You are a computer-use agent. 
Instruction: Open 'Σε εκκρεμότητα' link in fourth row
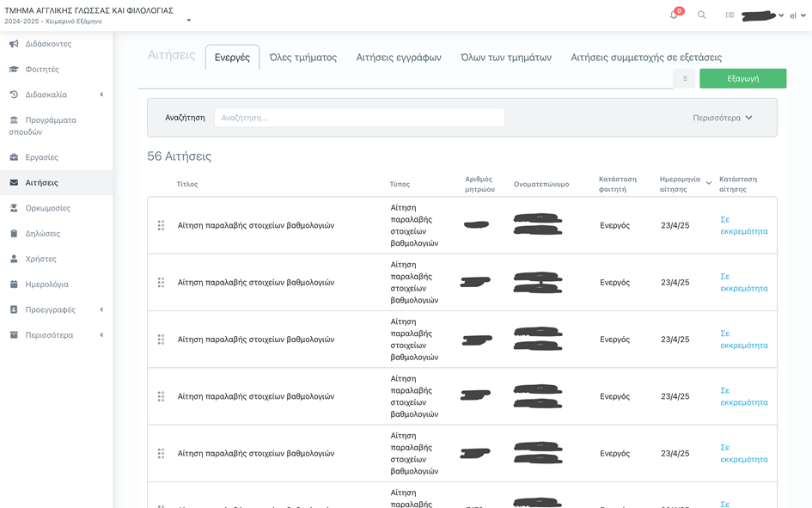click(x=744, y=396)
